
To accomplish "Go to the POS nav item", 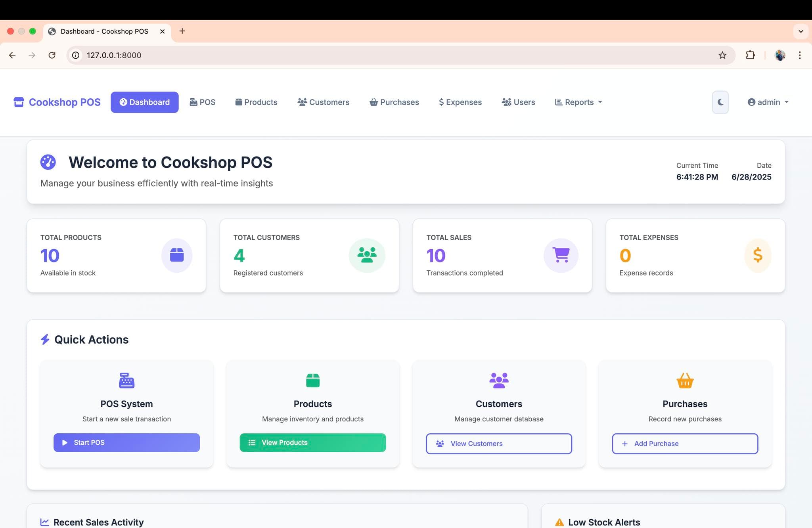I will [x=203, y=102].
